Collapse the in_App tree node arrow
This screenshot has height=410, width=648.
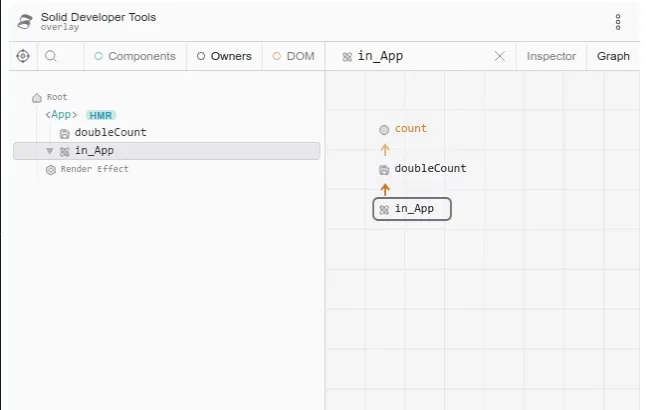(49, 151)
